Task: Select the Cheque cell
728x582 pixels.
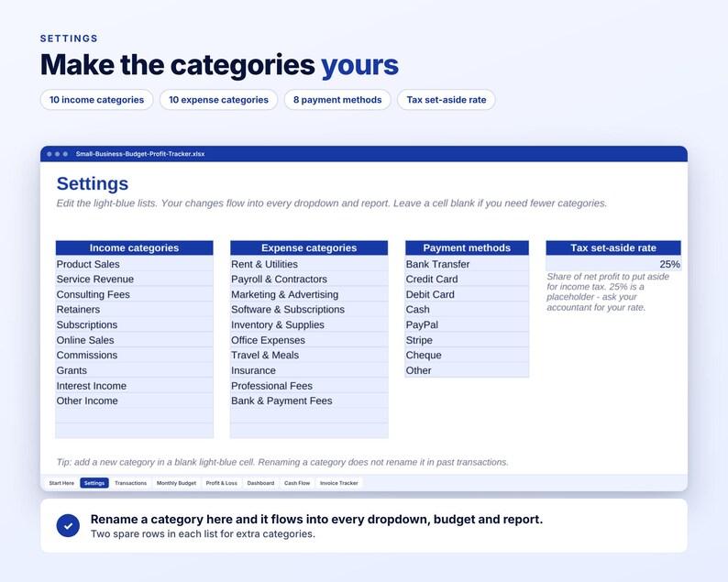Action: tap(467, 355)
